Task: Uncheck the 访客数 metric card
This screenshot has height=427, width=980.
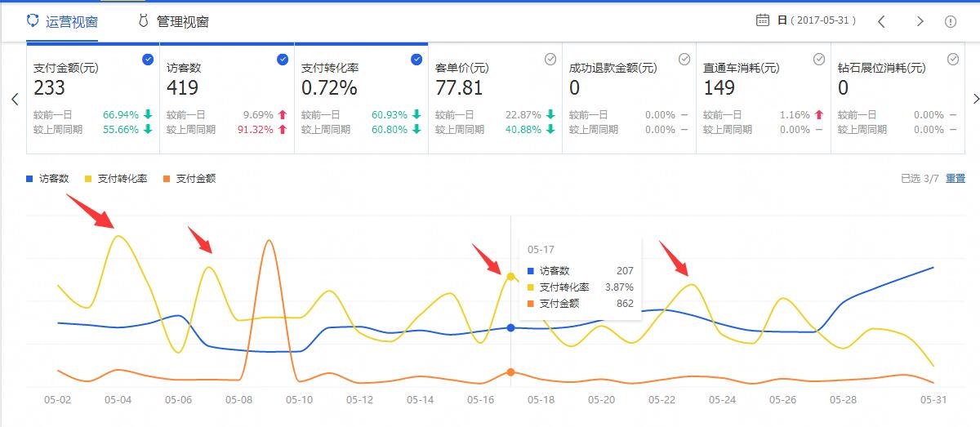Action: click(283, 59)
